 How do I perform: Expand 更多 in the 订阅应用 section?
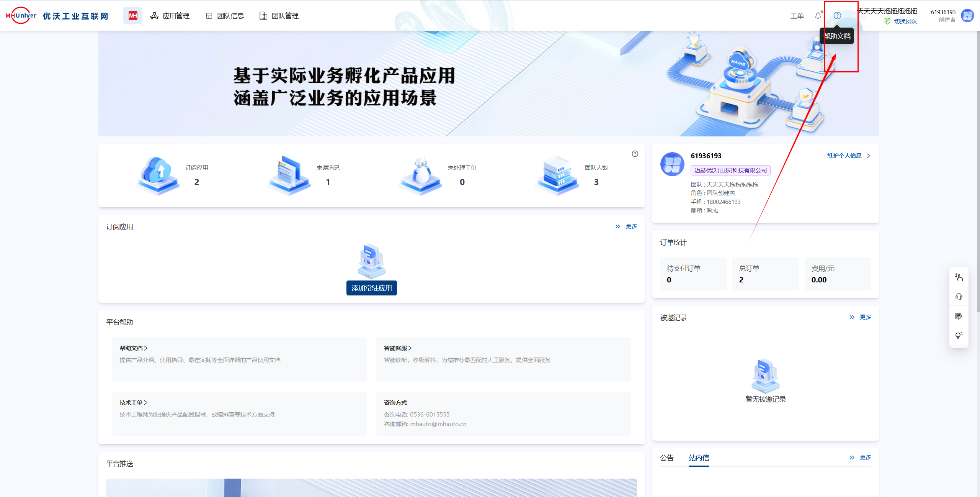coord(630,226)
